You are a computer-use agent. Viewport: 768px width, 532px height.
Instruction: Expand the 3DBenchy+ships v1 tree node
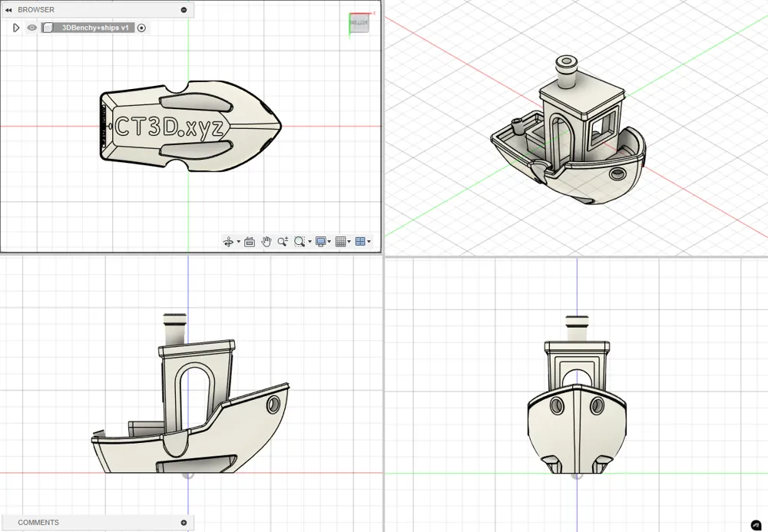16,28
